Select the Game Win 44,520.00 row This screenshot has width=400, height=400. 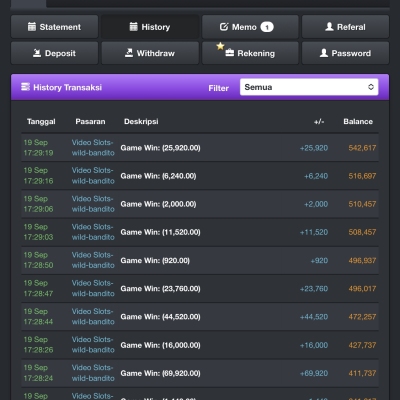click(200, 317)
